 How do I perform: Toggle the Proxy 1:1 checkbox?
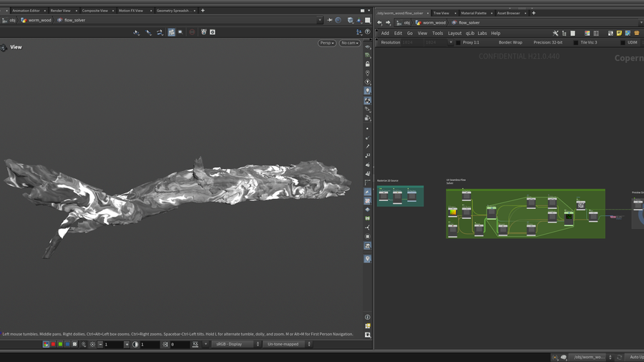[459, 42]
